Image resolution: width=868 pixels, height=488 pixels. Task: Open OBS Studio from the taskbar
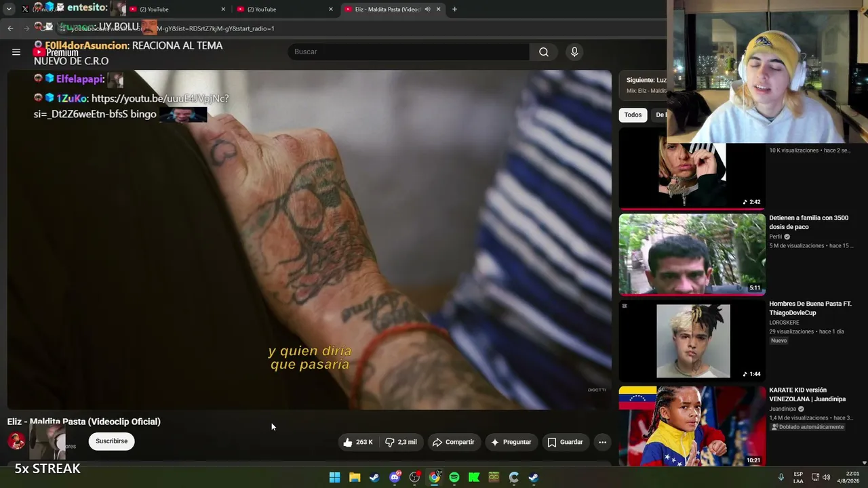pyautogui.click(x=414, y=477)
